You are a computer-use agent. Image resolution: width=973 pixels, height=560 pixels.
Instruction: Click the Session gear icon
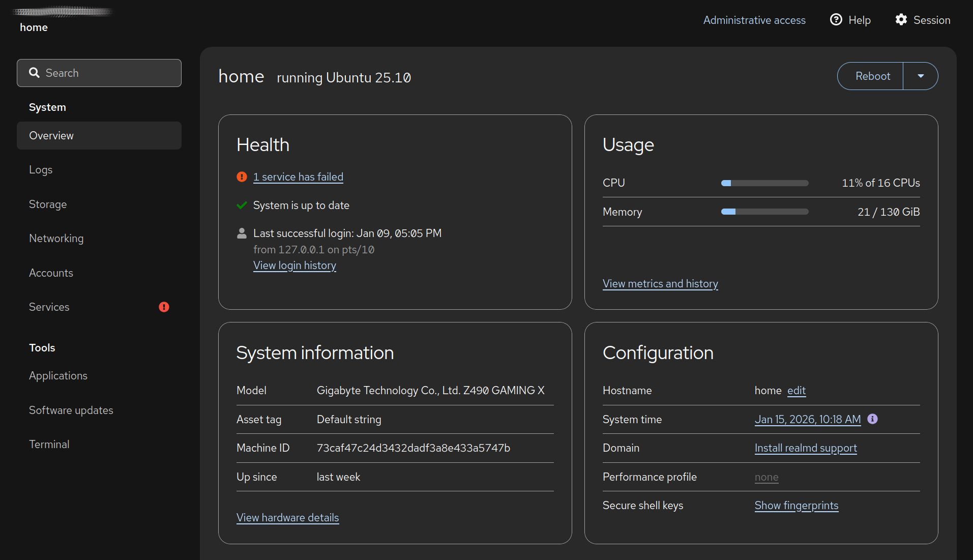pos(901,20)
